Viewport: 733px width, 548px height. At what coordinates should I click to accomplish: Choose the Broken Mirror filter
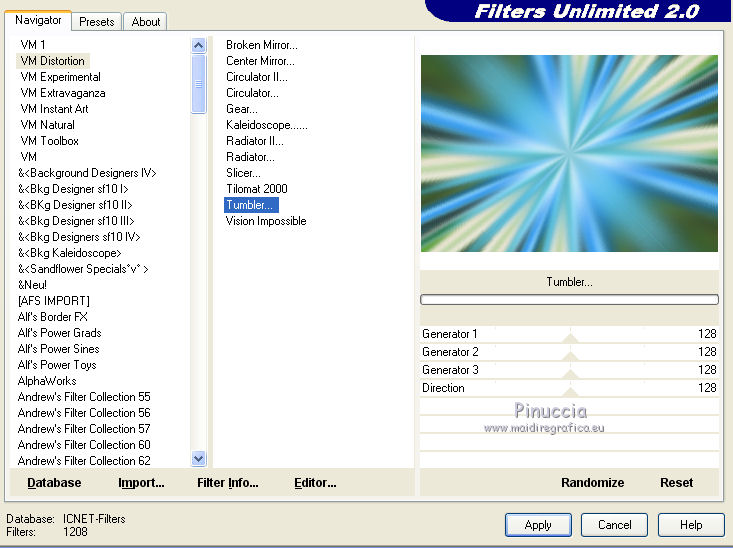pyautogui.click(x=261, y=45)
